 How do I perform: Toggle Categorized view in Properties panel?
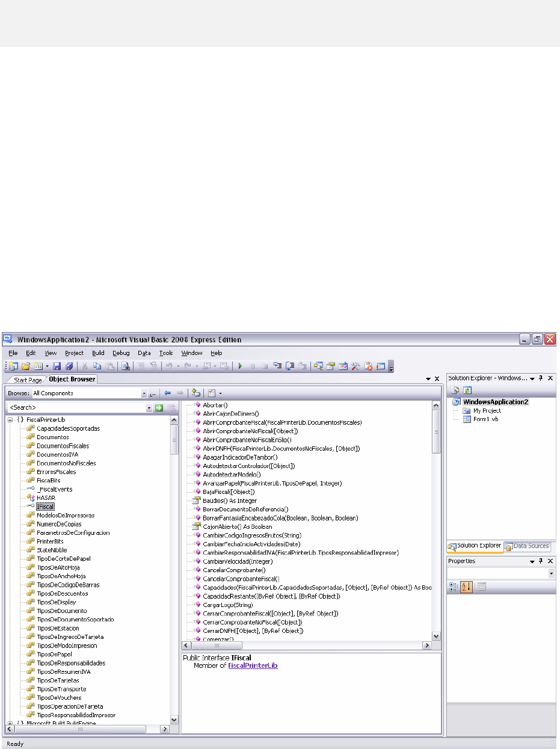455,587
